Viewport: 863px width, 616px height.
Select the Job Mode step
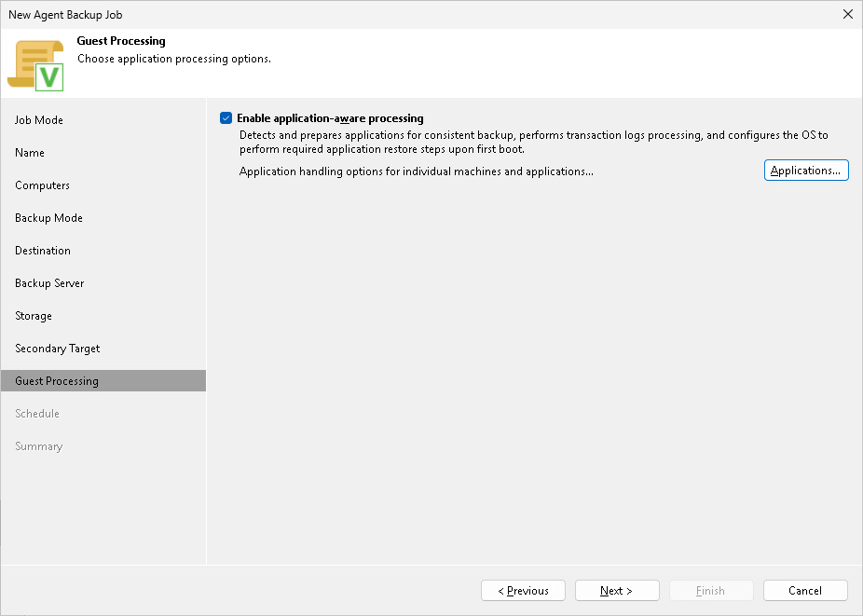point(35,119)
